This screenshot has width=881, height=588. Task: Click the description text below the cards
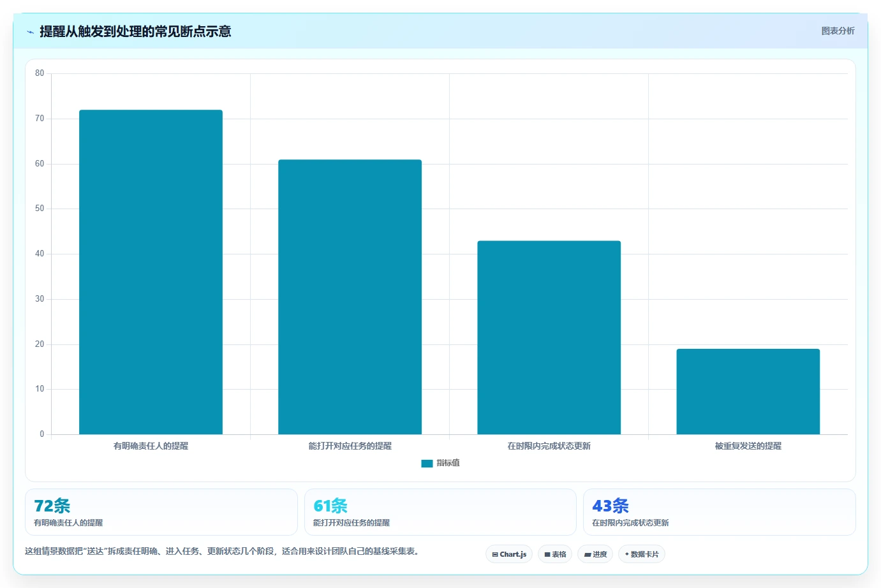[x=223, y=551]
